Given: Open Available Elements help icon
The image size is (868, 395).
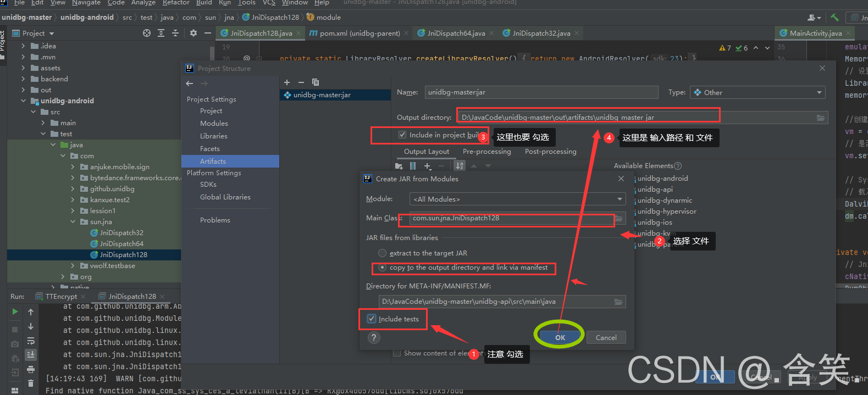Looking at the screenshot, I should coord(678,166).
